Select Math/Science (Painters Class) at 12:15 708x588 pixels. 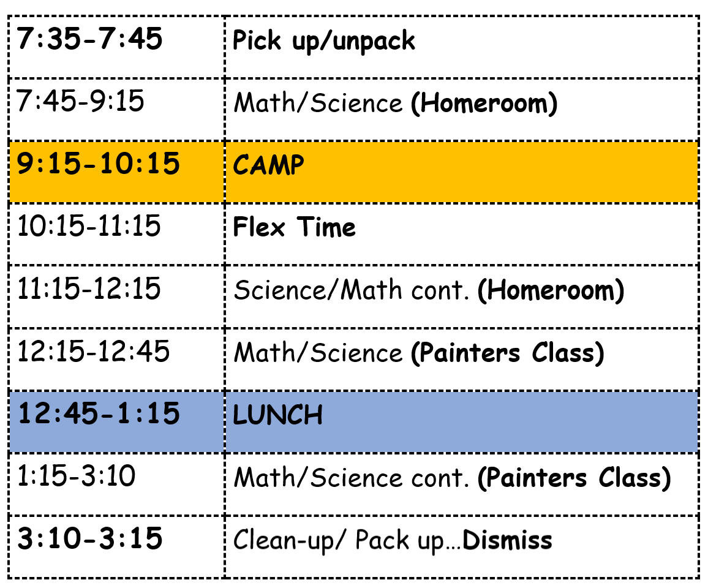[419, 353]
